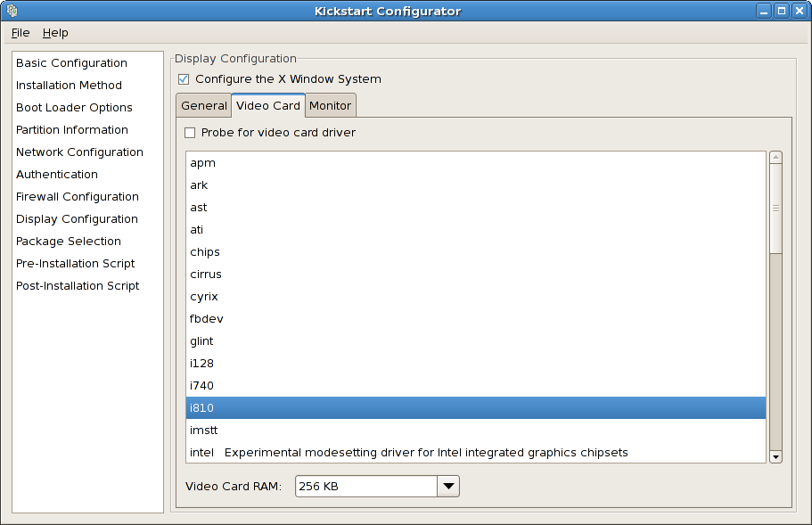Image resolution: width=812 pixels, height=525 pixels.
Task: Open Network Configuration settings
Action: click(x=79, y=152)
